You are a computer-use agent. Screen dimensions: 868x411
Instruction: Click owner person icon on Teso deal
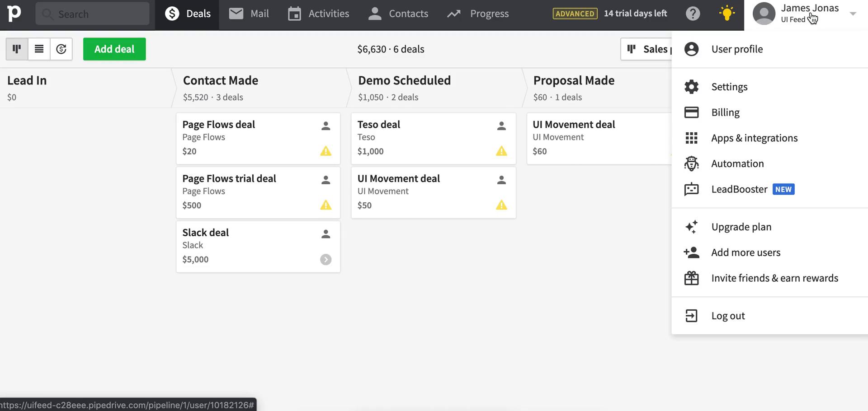point(501,126)
